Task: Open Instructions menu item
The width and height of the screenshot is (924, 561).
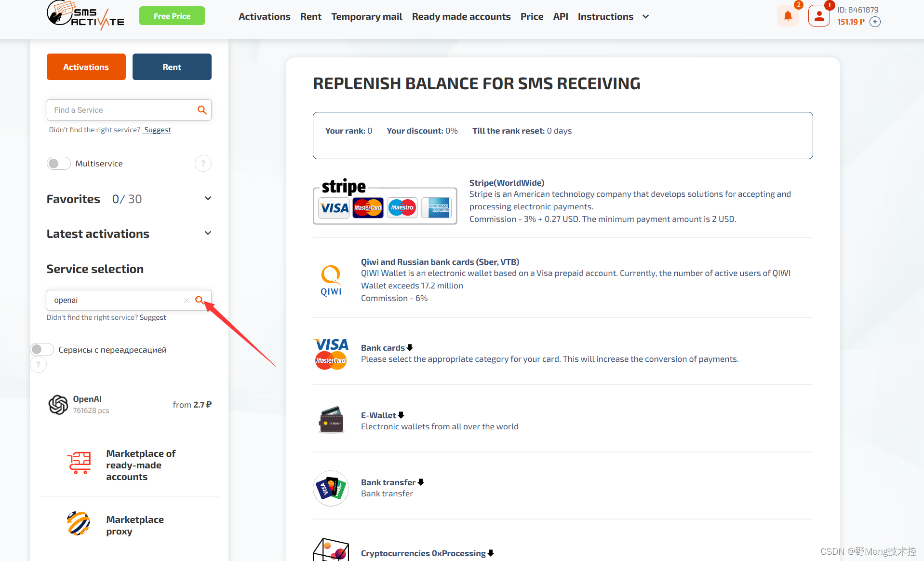Action: point(605,16)
